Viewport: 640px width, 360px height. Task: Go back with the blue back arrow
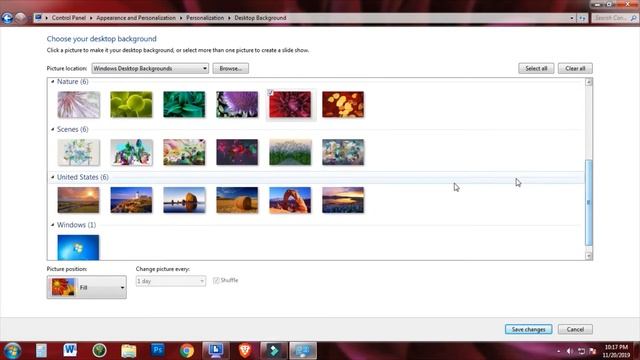coord(7,18)
